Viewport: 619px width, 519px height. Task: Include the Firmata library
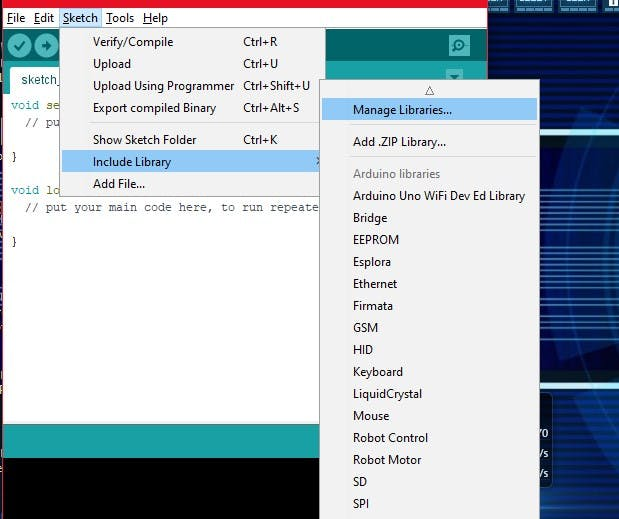(x=430, y=306)
